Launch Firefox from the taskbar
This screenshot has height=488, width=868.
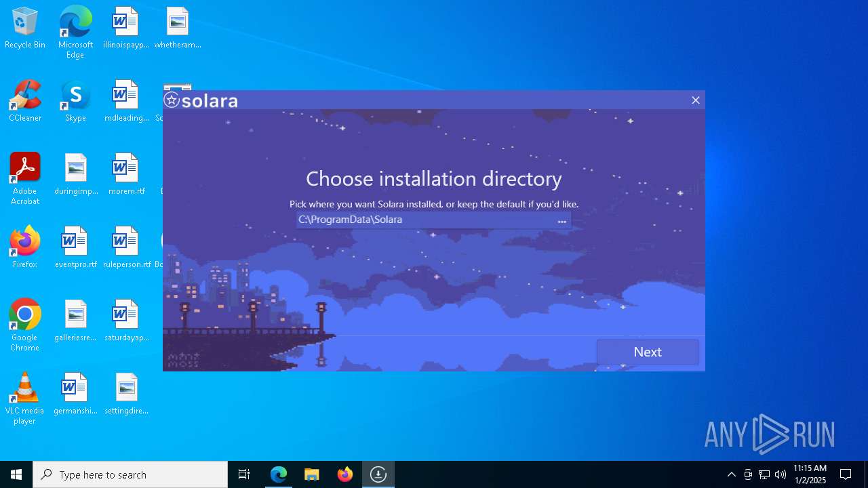click(344, 474)
